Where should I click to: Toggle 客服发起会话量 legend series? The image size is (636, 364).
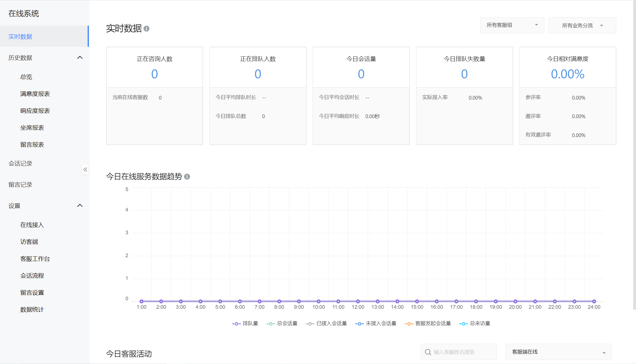(428, 323)
